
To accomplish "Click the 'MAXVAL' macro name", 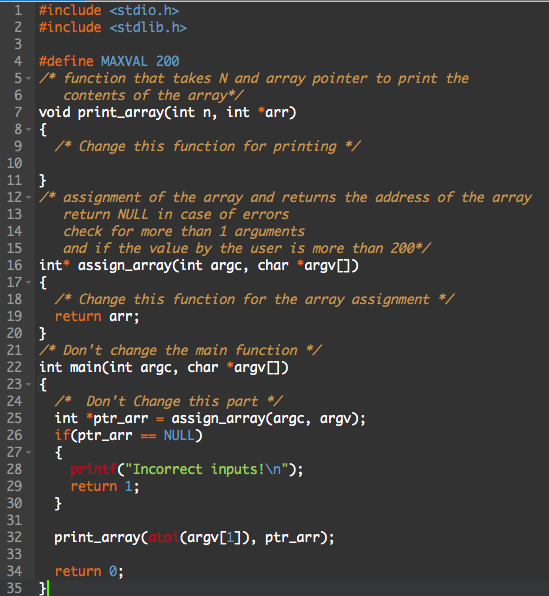I will pyautogui.click(x=124, y=62).
